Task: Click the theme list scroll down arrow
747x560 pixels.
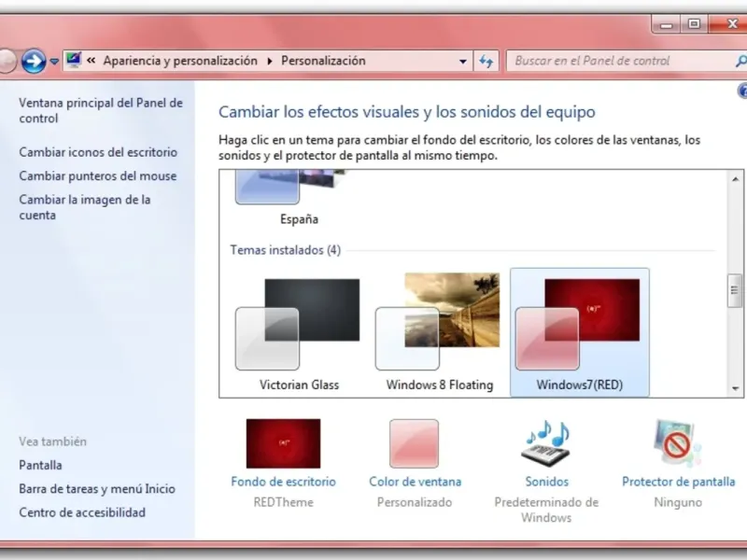Action: (x=735, y=388)
